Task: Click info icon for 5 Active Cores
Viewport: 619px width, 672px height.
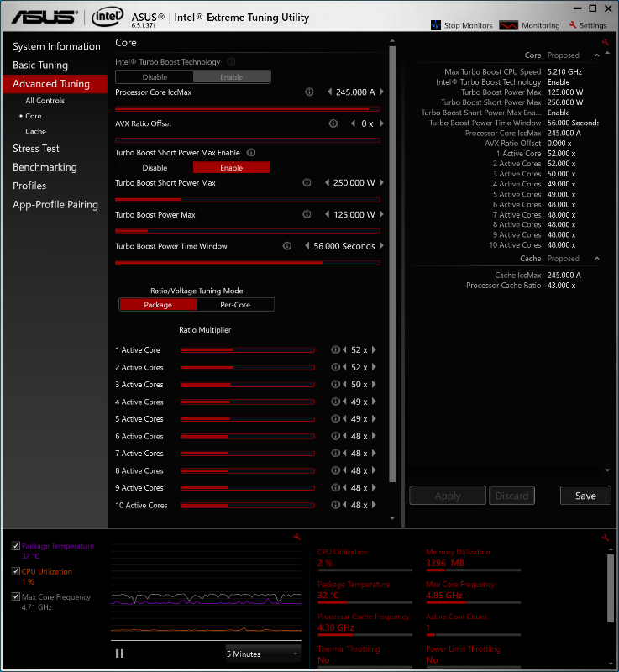Action: point(335,418)
